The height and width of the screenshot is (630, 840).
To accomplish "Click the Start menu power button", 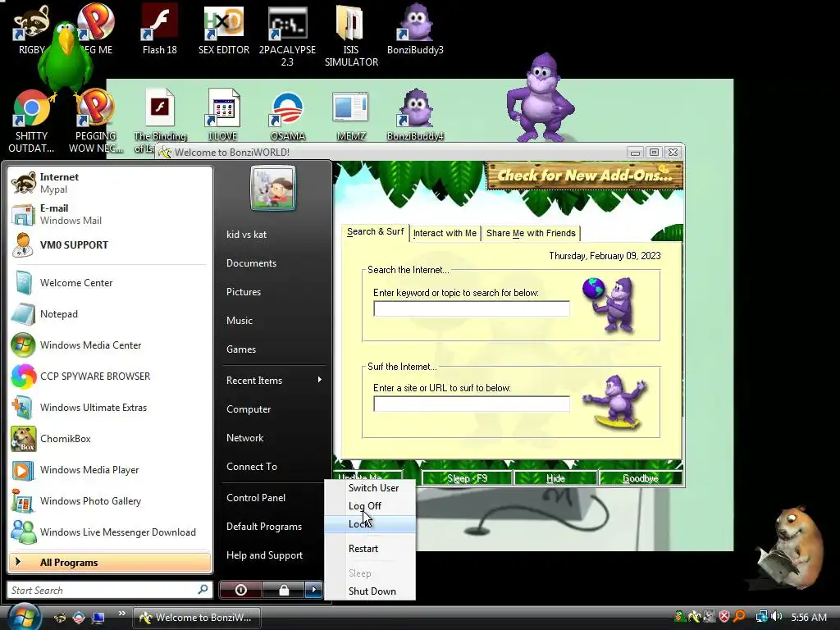I will (240, 590).
